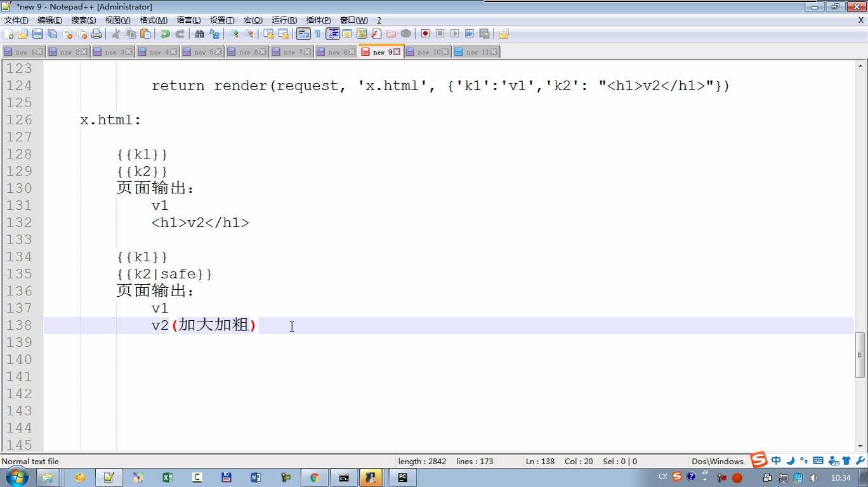
Task: Click the Redo toolbar icon
Action: click(180, 34)
